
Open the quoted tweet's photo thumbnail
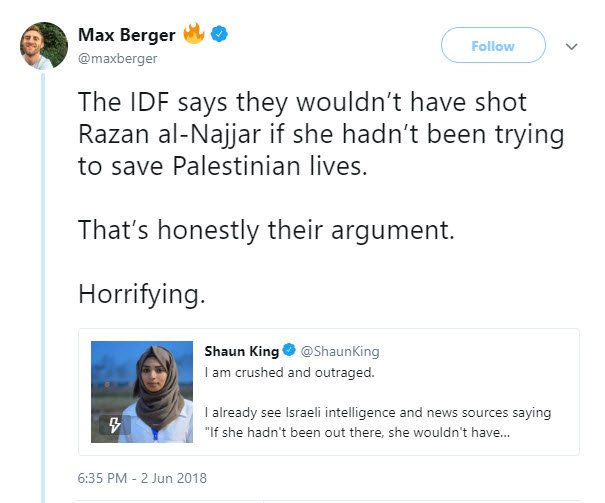pyautogui.click(x=142, y=392)
